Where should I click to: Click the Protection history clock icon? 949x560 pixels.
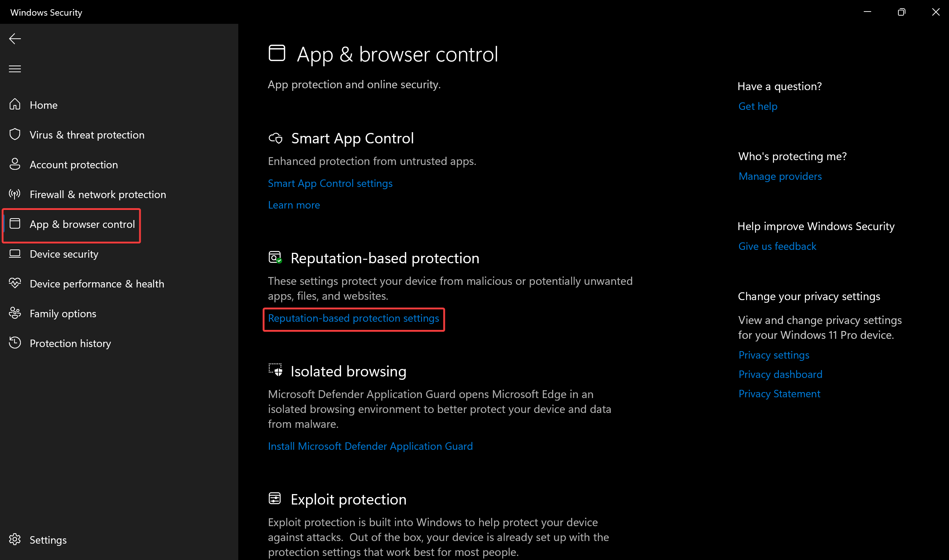pos(15,343)
